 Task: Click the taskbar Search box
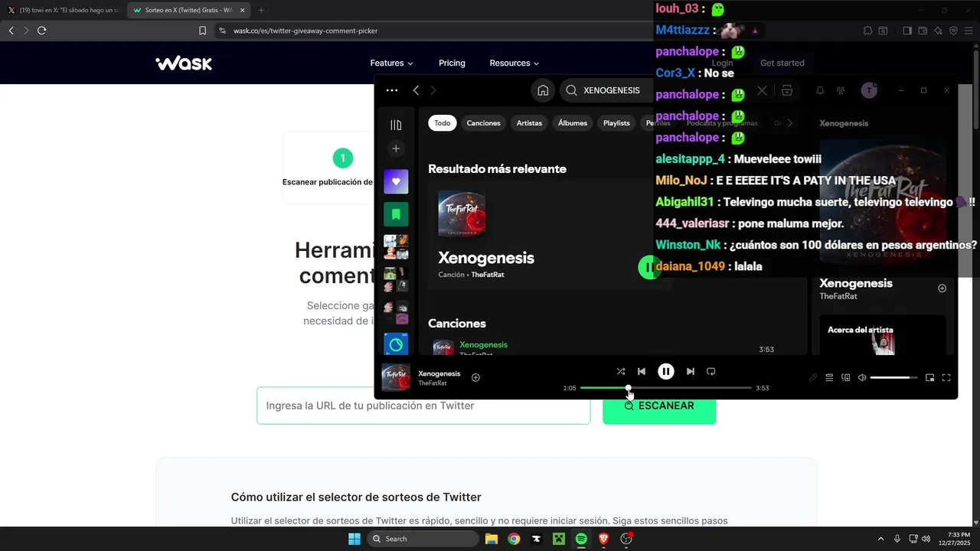tap(424, 539)
